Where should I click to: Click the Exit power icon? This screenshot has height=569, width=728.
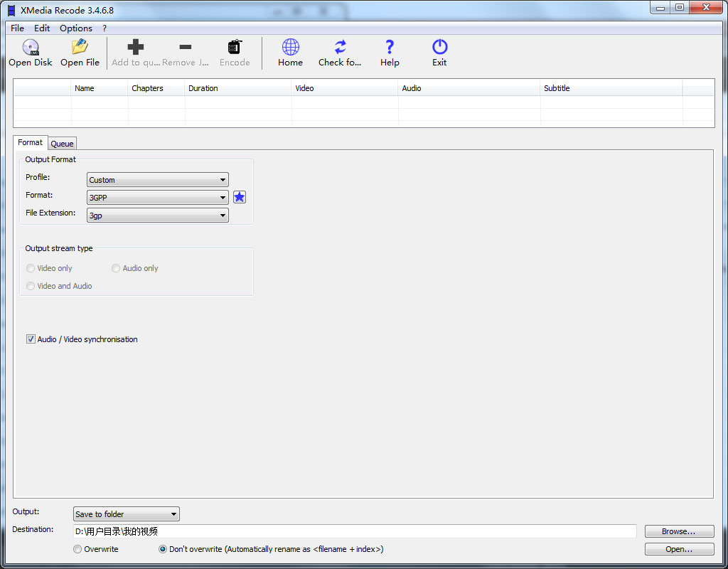[x=439, y=48]
